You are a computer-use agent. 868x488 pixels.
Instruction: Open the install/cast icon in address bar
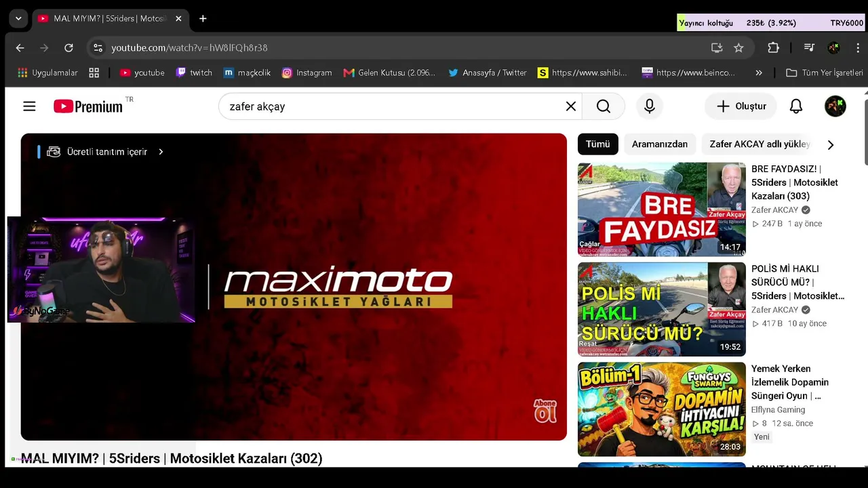point(717,47)
